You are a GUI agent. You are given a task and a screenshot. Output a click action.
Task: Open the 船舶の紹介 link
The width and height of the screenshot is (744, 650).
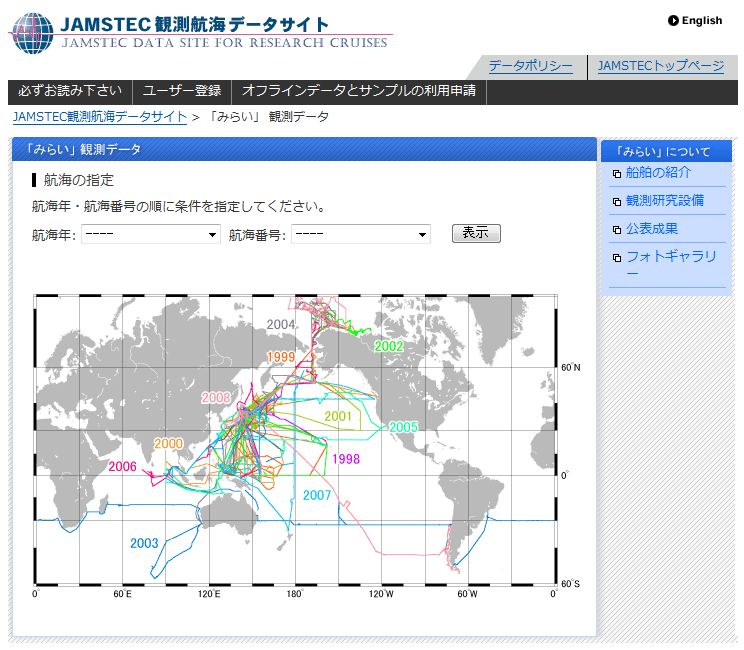[658, 173]
